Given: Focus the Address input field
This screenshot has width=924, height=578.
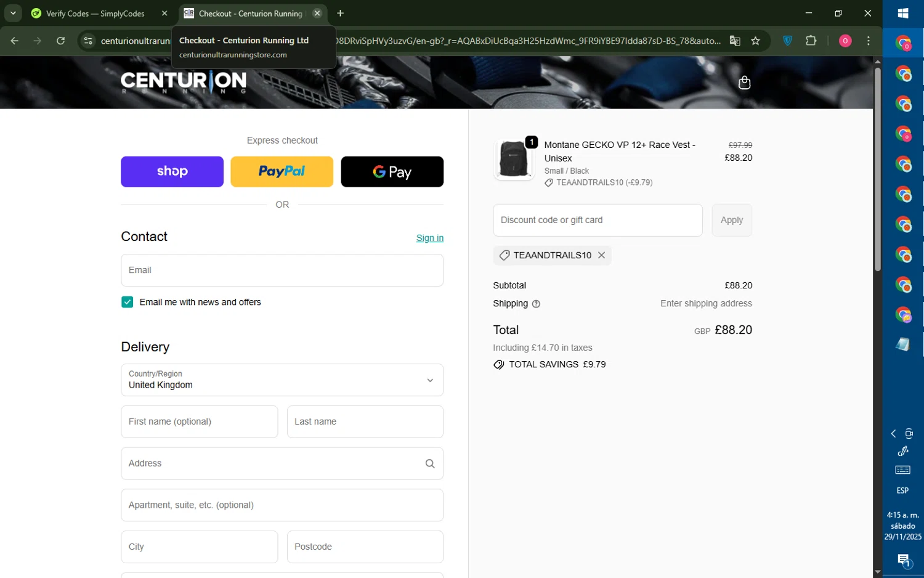Looking at the screenshot, I should [282, 463].
